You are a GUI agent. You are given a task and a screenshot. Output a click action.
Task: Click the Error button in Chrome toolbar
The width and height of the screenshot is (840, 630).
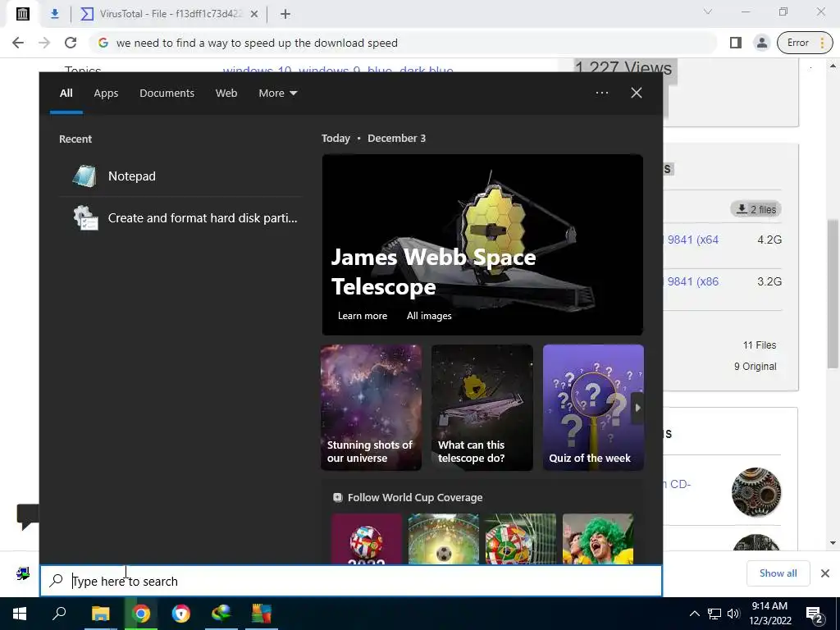[805, 43]
